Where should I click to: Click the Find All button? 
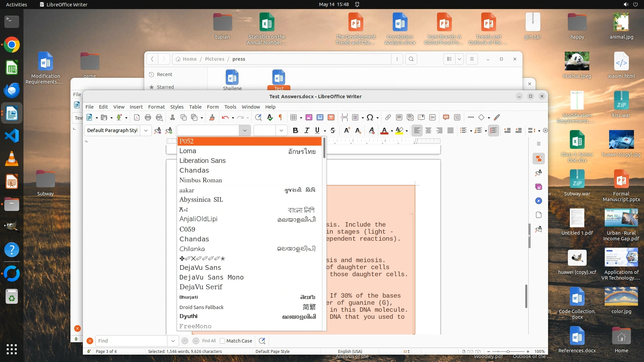209,341
